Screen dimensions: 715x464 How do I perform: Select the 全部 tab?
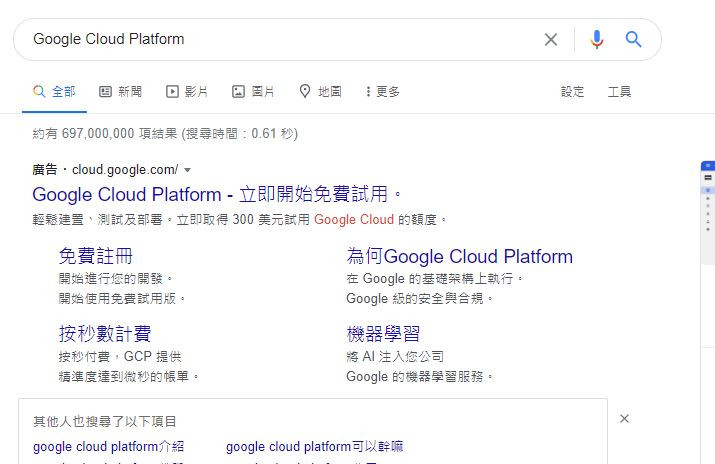click(x=54, y=92)
